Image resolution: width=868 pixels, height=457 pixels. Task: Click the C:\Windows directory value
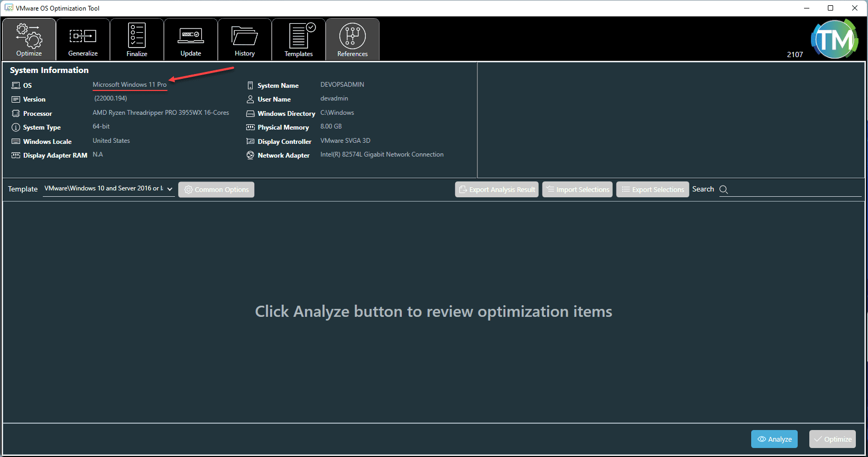click(x=337, y=113)
